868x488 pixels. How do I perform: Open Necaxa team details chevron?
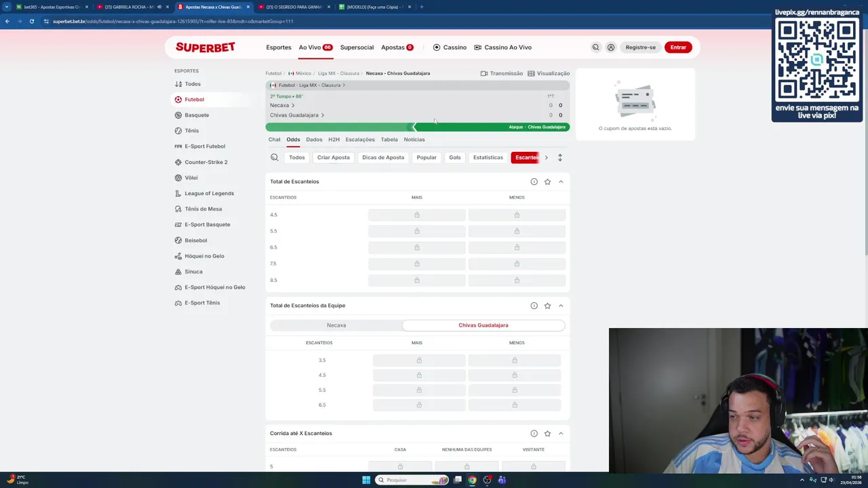pos(293,105)
